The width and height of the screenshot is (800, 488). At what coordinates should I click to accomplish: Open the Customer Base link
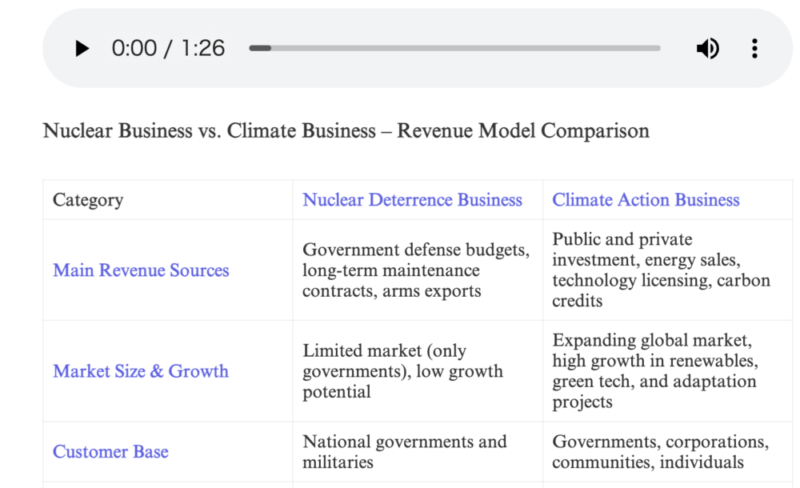tap(111, 452)
